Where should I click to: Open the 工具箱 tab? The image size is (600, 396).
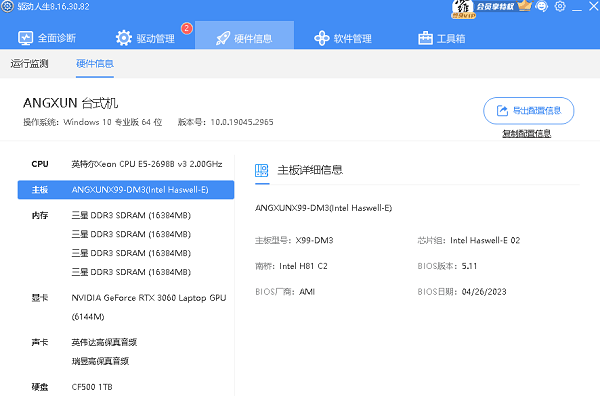point(442,38)
